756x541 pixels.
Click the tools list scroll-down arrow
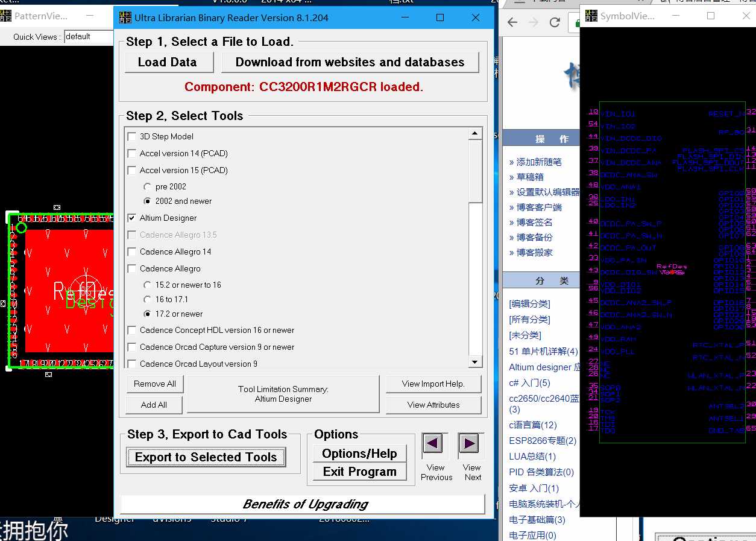click(475, 362)
